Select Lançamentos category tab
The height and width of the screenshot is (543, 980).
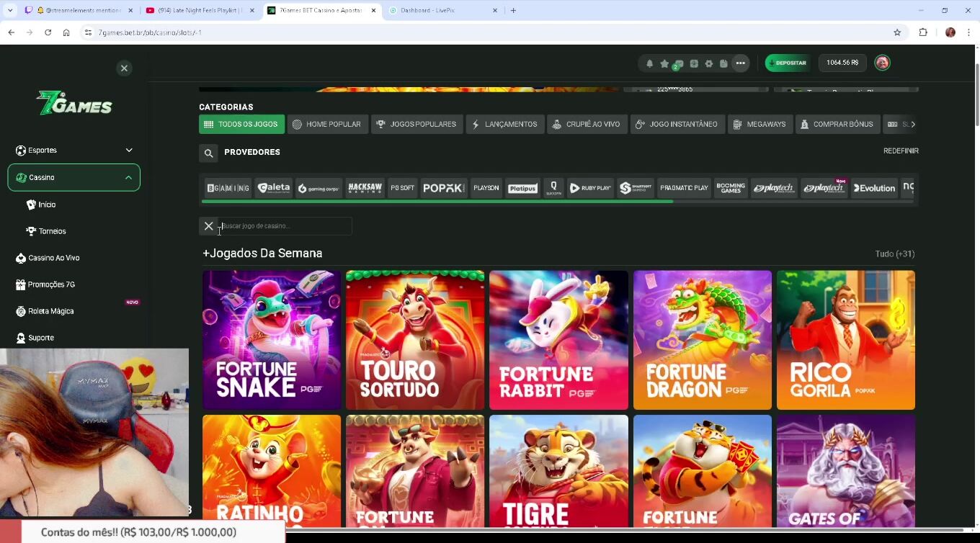504,124
